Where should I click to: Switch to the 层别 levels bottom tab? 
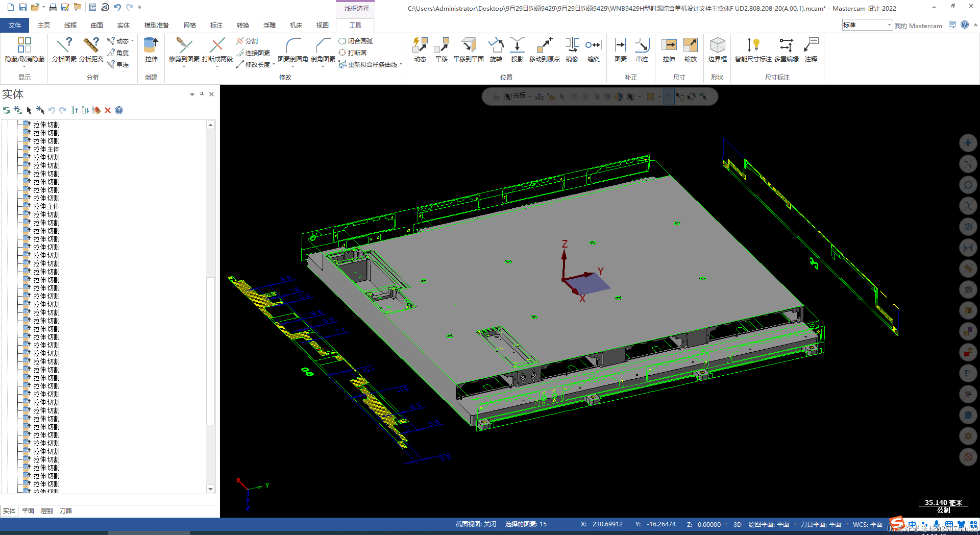(46, 510)
